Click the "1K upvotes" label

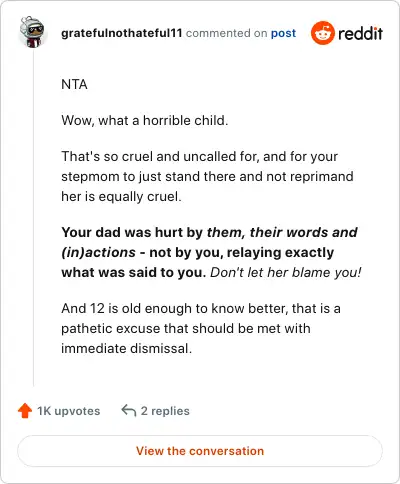click(x=68, y=411)
